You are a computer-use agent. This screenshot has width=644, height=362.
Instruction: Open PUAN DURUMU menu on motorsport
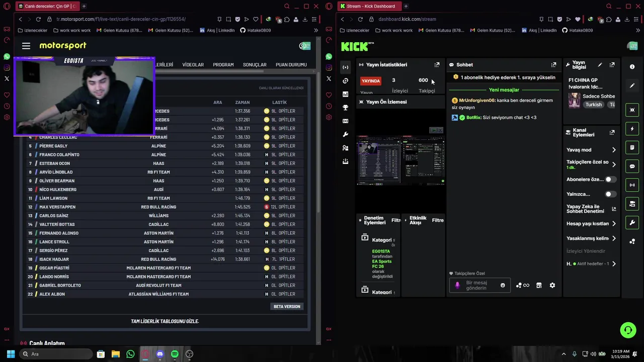291,65
